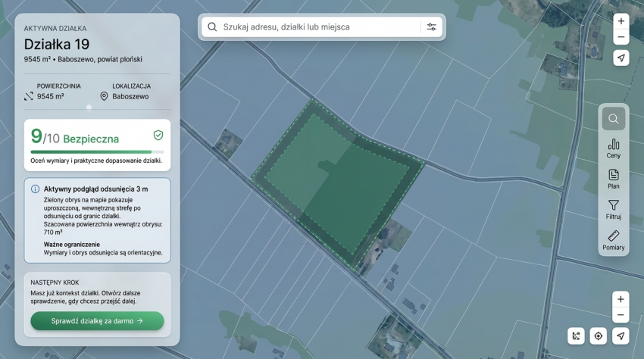Click the route path icon in bottom-right corner
This screenshot has width=644, height=359.
tap(576, 336)
